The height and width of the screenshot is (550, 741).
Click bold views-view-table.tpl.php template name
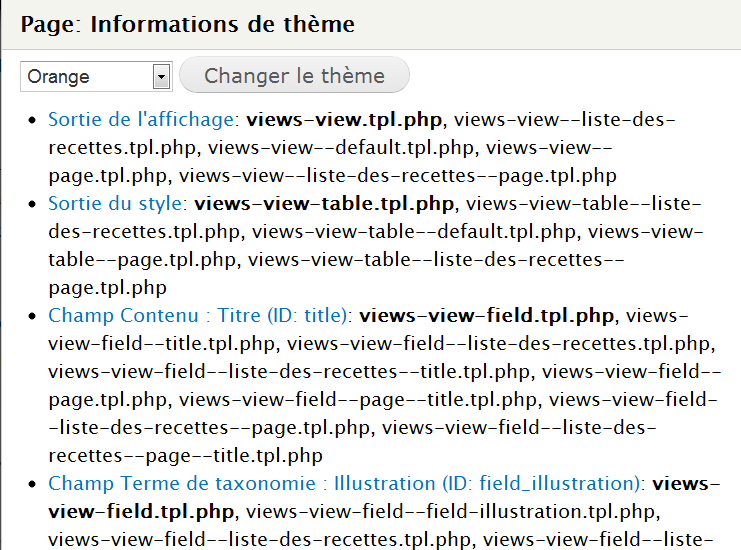tap(324, 204)
